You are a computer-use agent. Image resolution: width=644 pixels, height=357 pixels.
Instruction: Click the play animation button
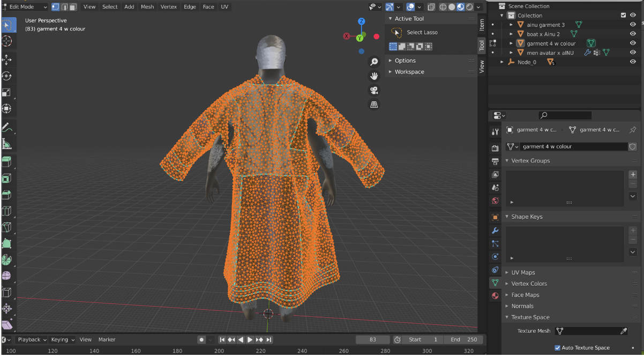click(x=250, y=339)
